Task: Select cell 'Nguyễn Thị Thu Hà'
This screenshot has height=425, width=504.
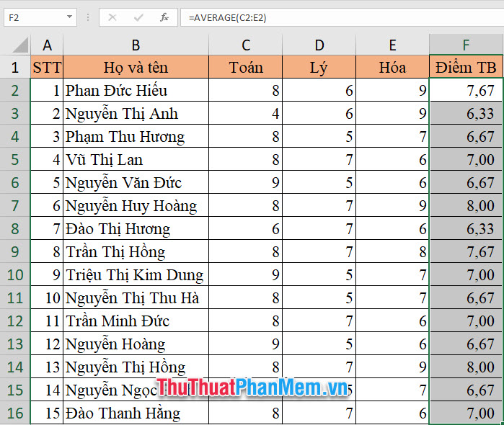Action: [136, 297]
